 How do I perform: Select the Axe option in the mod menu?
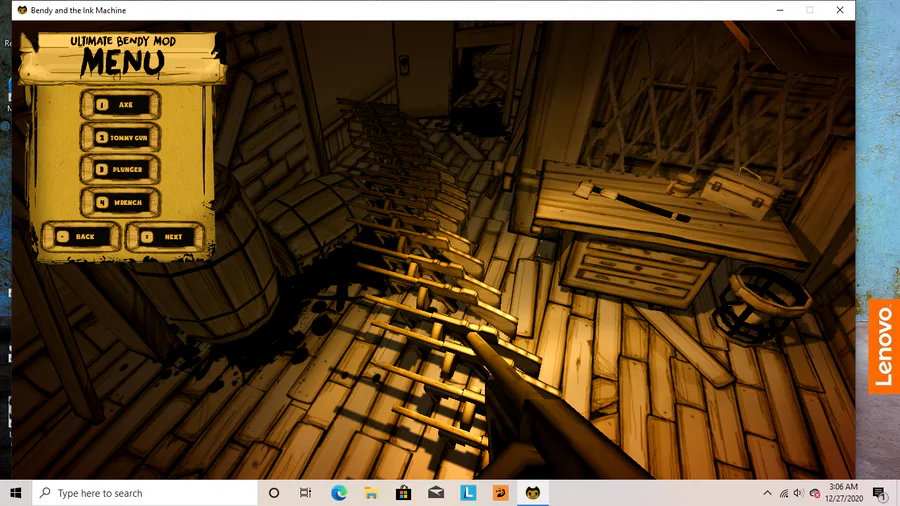120,104
